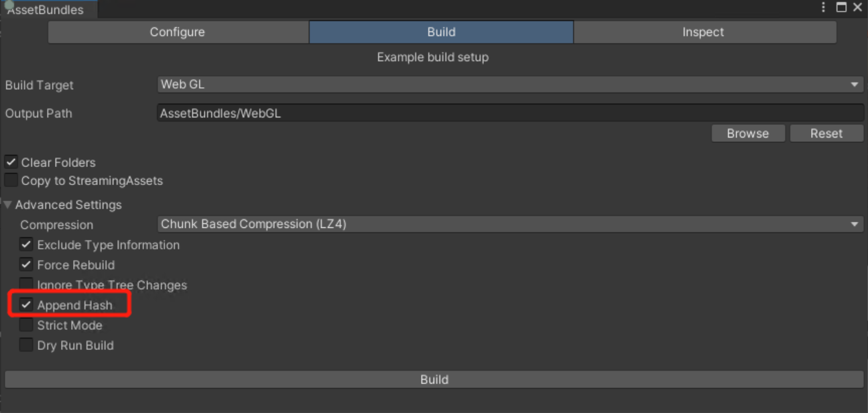Screen dimensions: 868x413
Task: Disable the Force Rebuild option
Action: coord(26,265)
